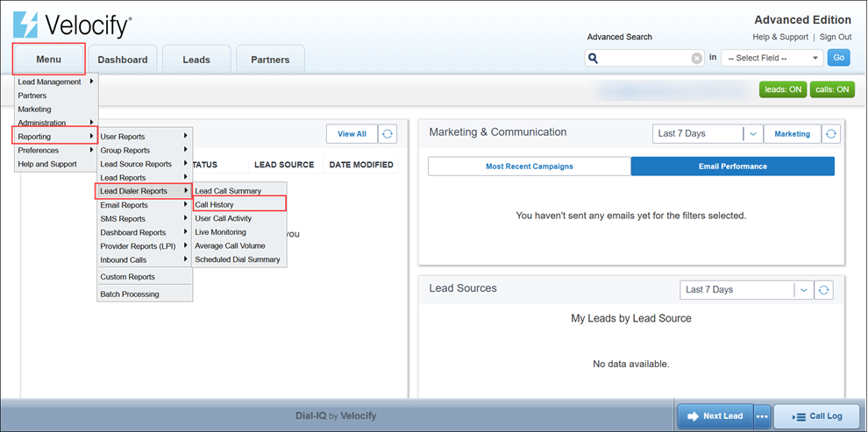Clear the search box with the X icon

pos(697,59)
